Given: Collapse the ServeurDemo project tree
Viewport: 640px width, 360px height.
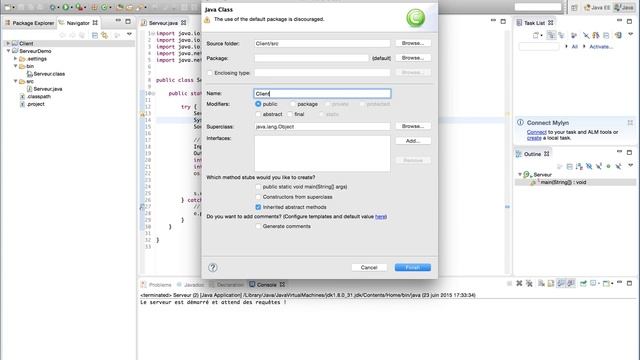Looking at the screenshot, I should coord(8,51).
